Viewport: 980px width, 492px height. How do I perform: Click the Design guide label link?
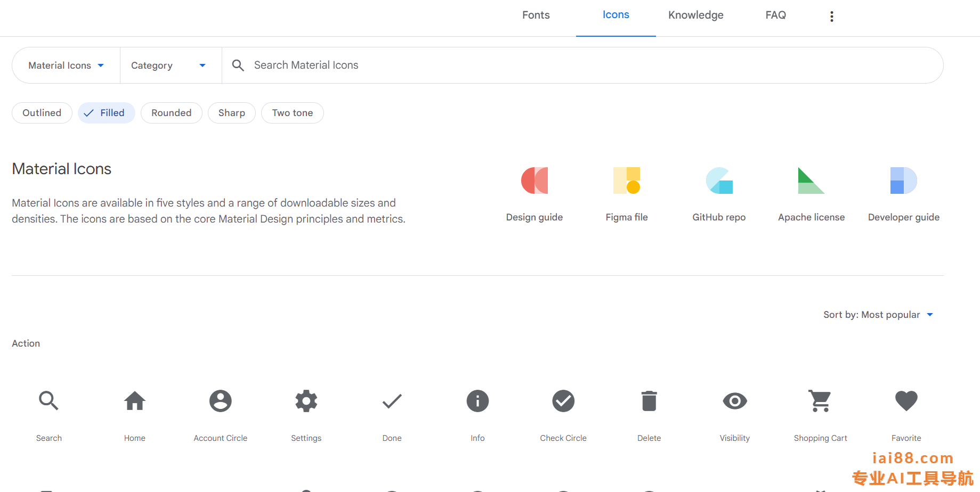coord(534,217)
